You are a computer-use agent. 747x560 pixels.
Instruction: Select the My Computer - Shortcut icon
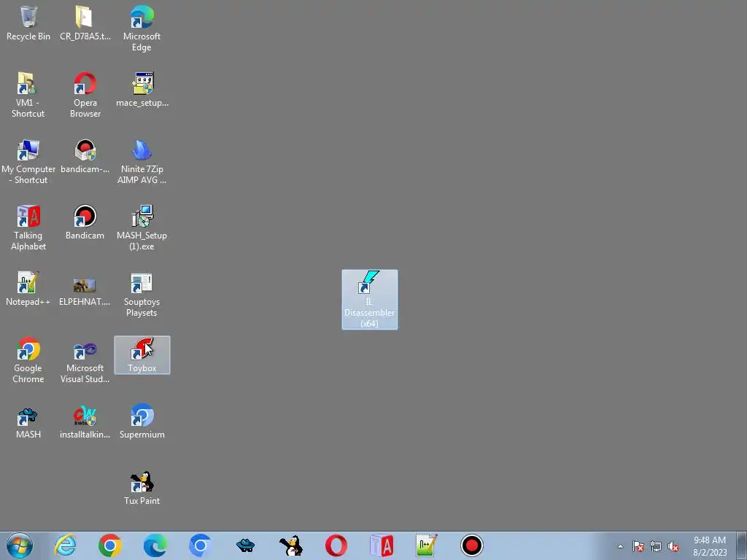pyautogui.click(x=28, y=161)
